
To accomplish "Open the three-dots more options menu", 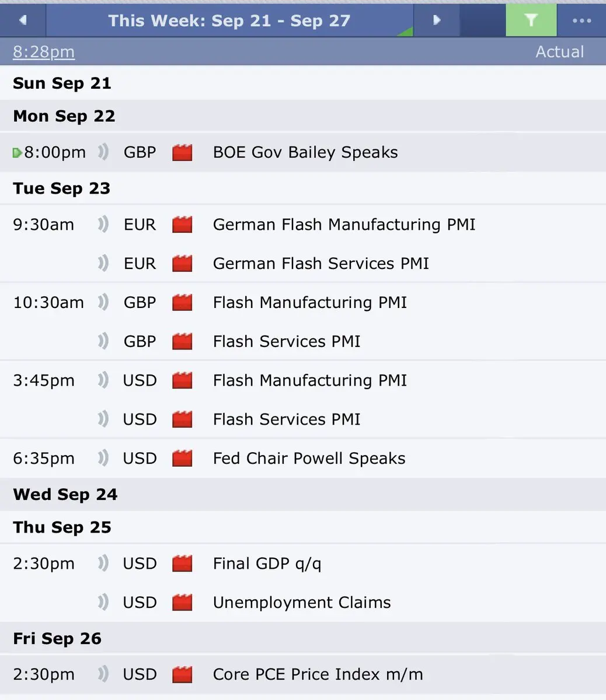I will 581,20.
